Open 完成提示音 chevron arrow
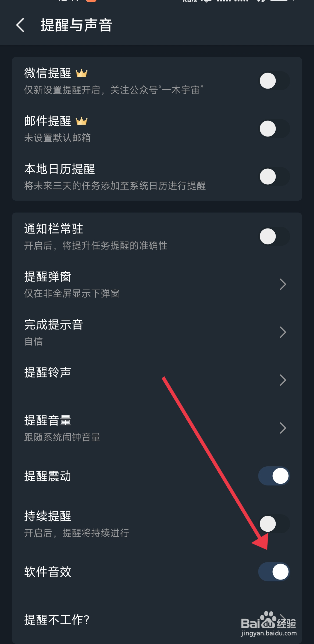Viewport: 314px width, 644px height. pyautogui.click(x=283, y=332)
